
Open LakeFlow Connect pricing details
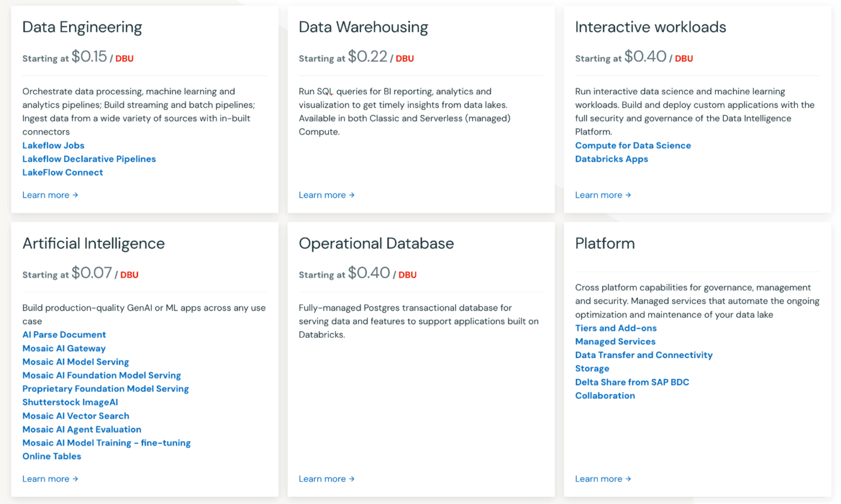(62, 172)
